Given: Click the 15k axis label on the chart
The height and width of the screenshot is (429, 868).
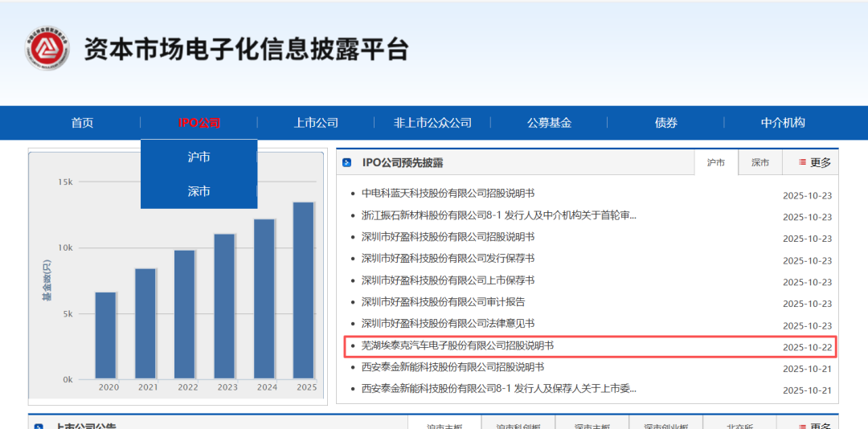Looking at the screenshot, I should point(65,182).
